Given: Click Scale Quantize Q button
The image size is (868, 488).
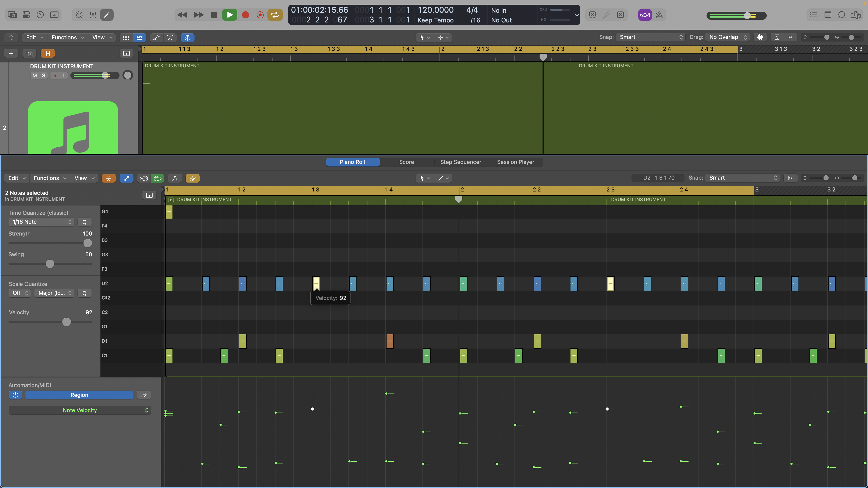Looking at the screenshot, I should (x=84, y=293).
